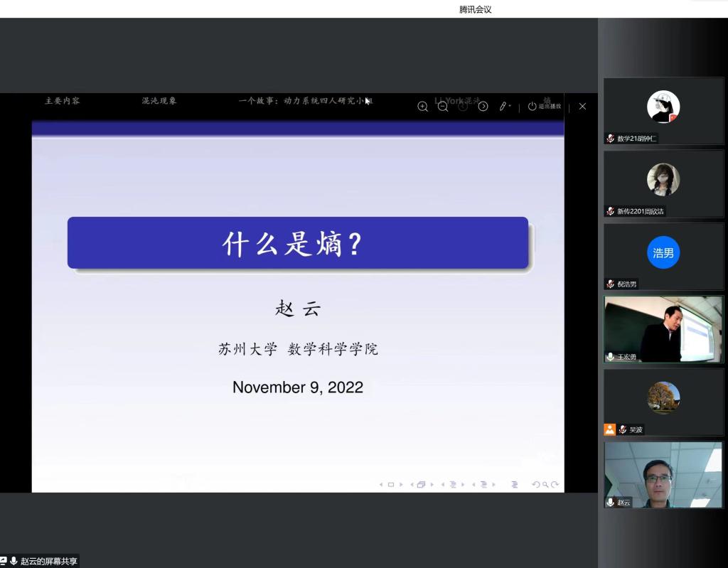Click the redo arrow in bottom navigation
Image resolution: width=728 pixels, height=568 pixels.
555,485
